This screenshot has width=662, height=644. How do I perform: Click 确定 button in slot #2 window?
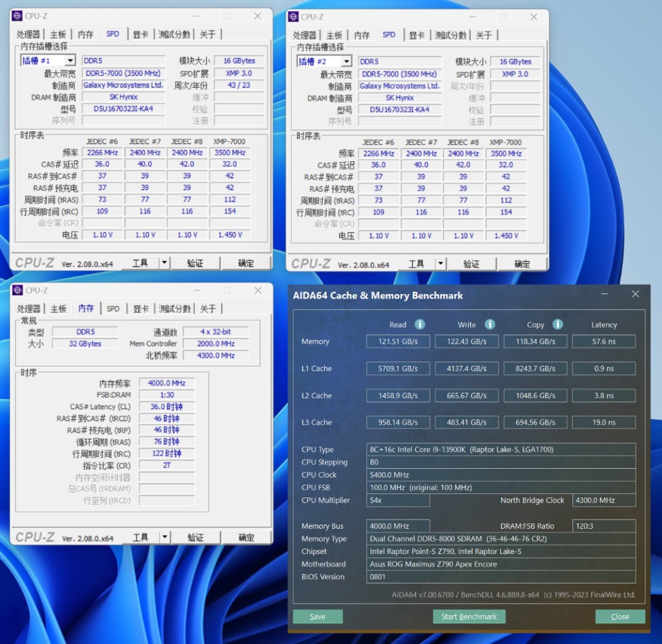[522, 264]
